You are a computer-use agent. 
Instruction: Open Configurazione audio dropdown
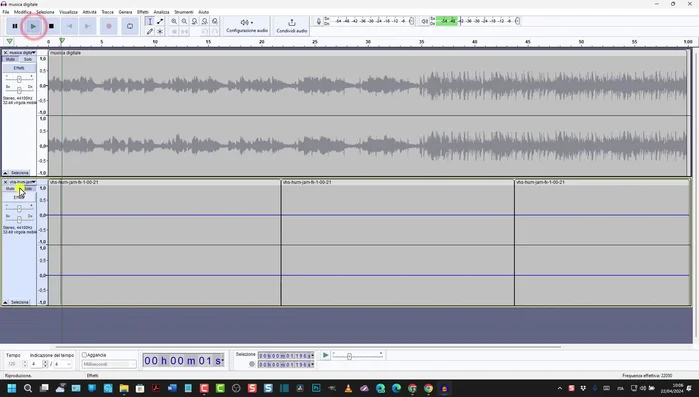point(247,26)
